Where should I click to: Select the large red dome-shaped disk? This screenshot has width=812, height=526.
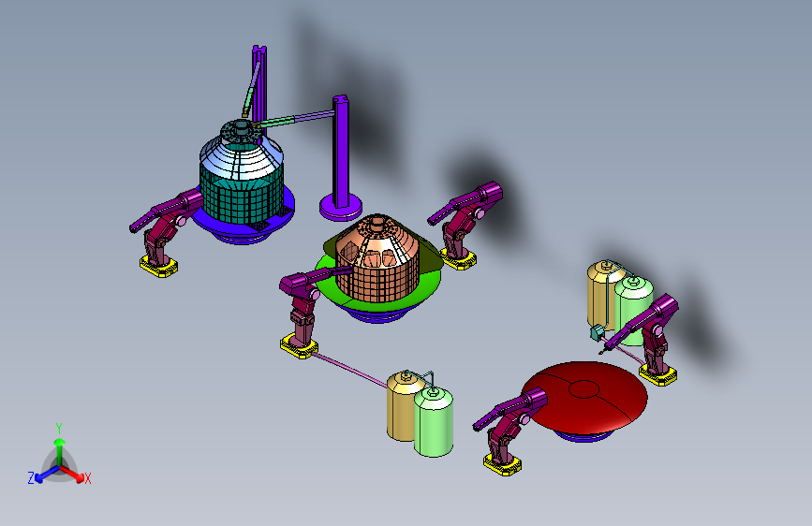[584, 397]
